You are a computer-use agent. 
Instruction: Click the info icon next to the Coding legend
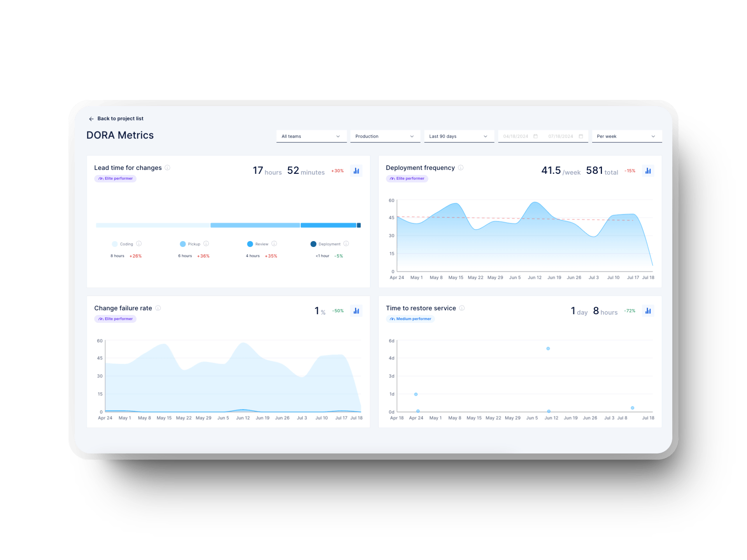139,244
